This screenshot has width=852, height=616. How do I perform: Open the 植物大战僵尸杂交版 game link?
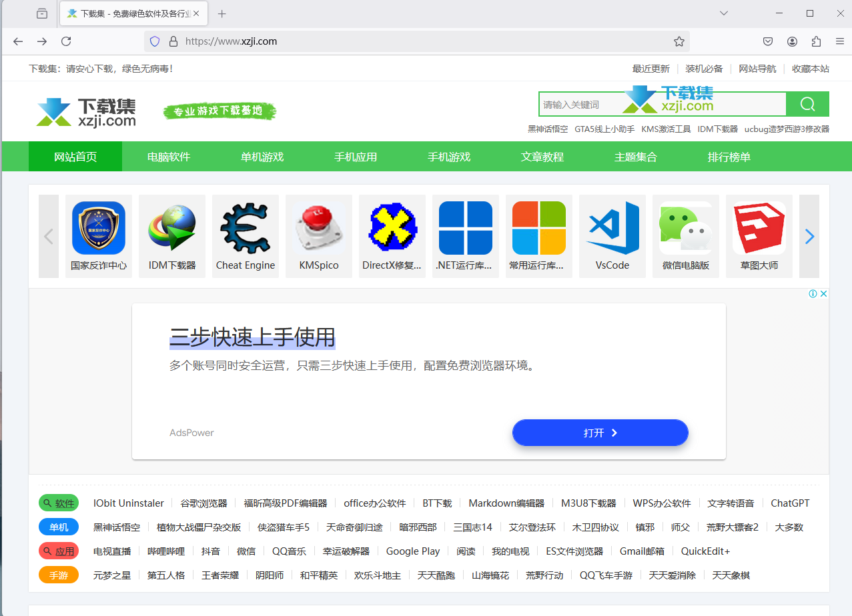click(x=199, y=527)
